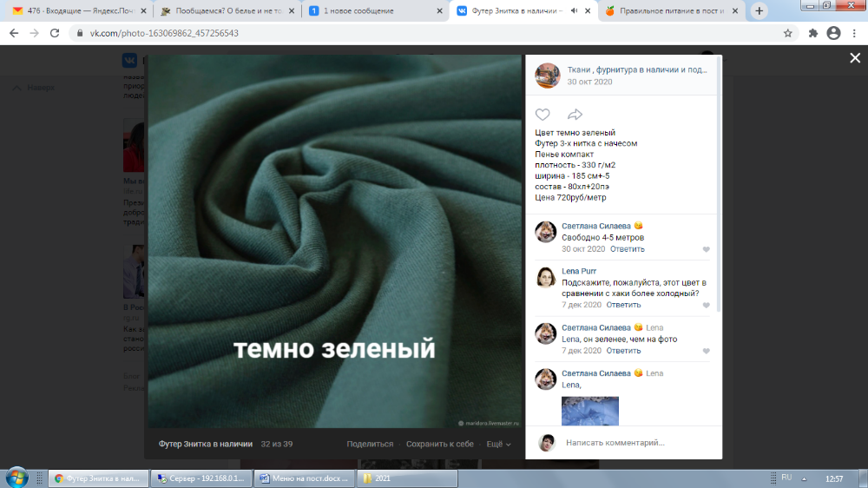Open Меню на пост.docx taskbar window
Image resolution: width=868 pixels, height=488 pixels.
click(x=305, y=478)
